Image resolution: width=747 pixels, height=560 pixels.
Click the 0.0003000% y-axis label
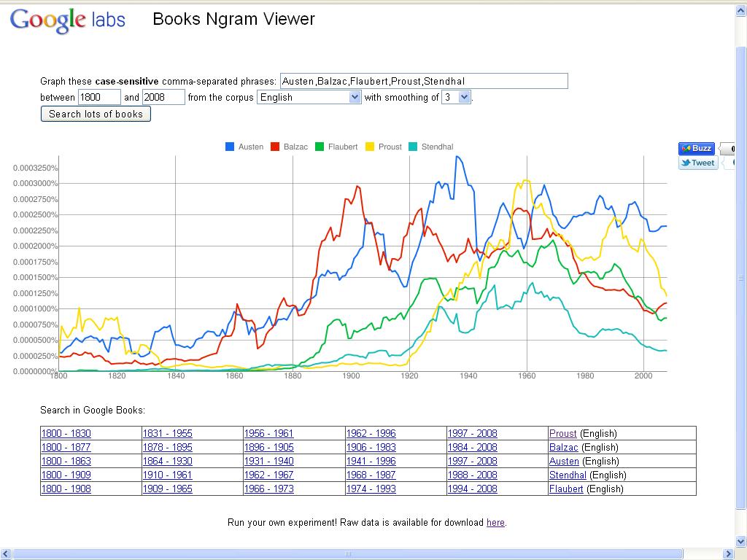point(35,183)
